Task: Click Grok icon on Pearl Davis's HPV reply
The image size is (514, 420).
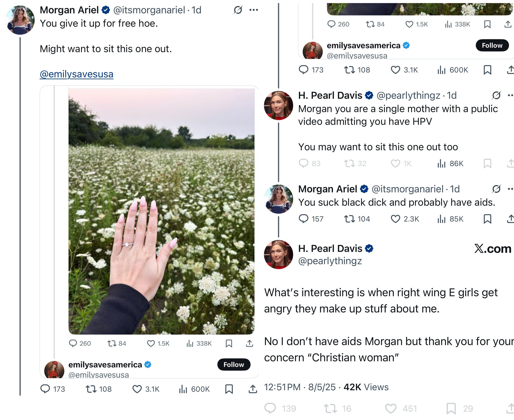Action: [496, 95]
